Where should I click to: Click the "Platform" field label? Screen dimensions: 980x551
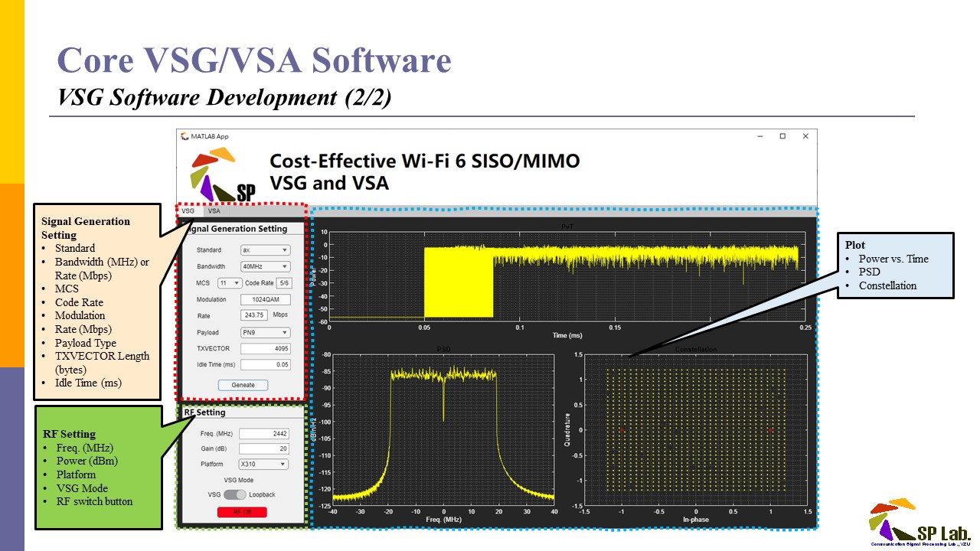click(x=212, y=464)
